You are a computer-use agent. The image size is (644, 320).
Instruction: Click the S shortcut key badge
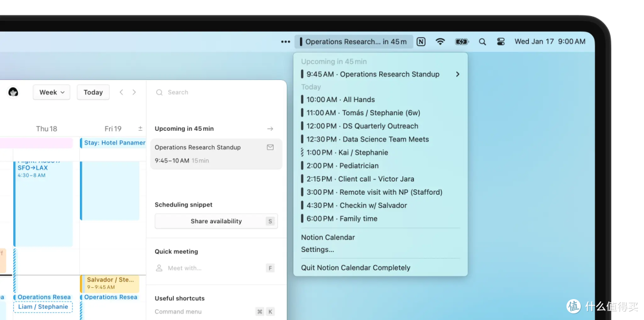[x=270, y=221]
